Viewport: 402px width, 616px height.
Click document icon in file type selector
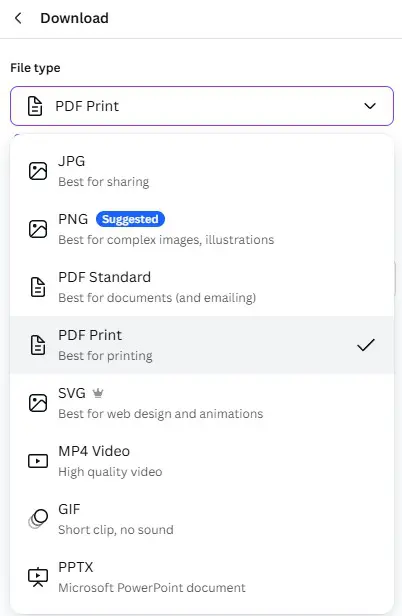point(35,106)
